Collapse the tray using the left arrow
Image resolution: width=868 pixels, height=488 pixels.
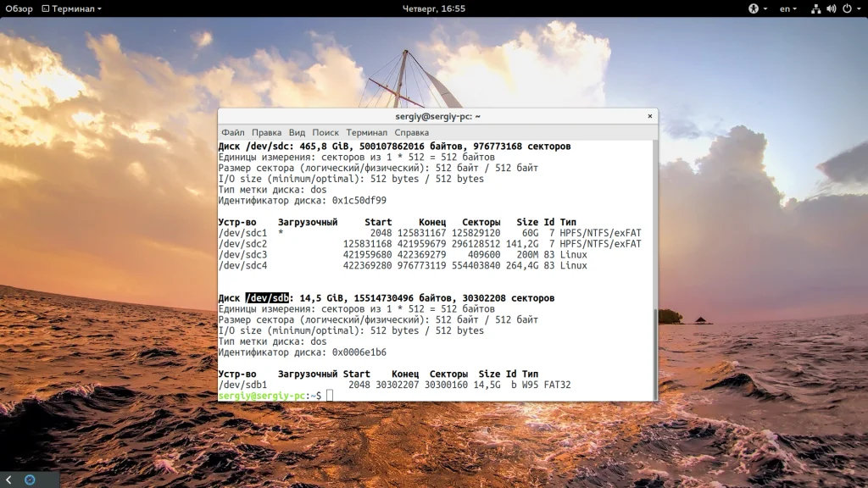[8, 480]
